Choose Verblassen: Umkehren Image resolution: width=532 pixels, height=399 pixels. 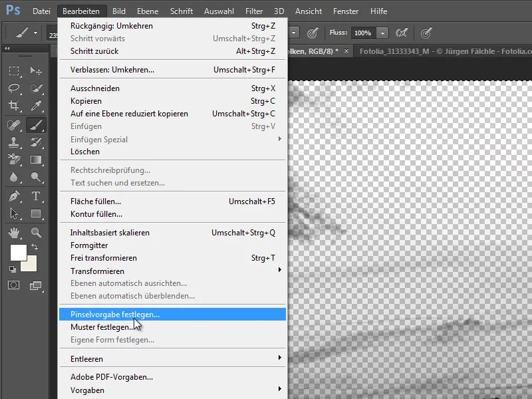[x=173, y=70]
